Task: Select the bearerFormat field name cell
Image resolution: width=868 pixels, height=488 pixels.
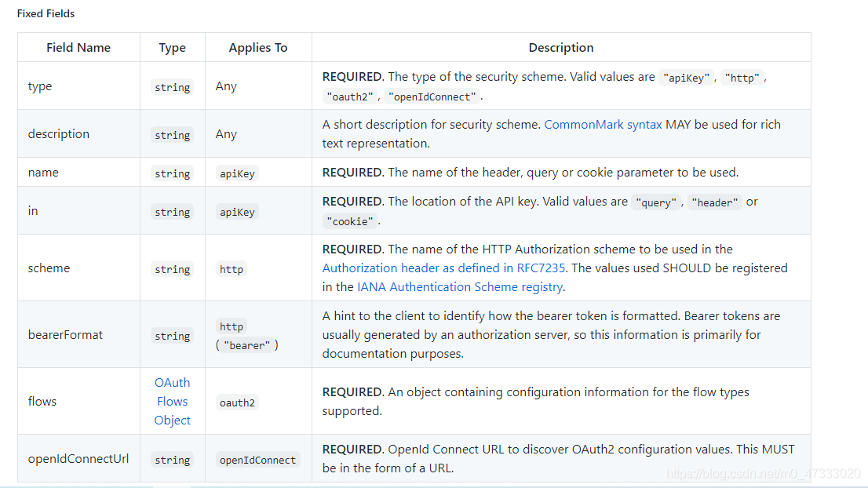Action: point(65,334)
